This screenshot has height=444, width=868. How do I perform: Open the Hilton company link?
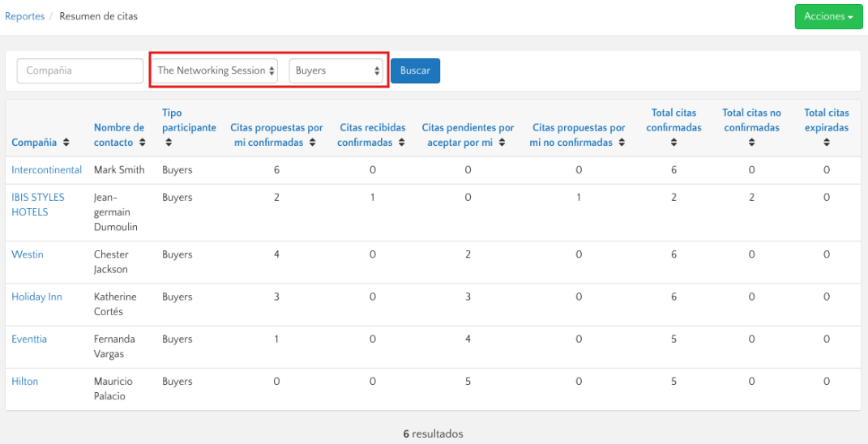click(24, 381)
